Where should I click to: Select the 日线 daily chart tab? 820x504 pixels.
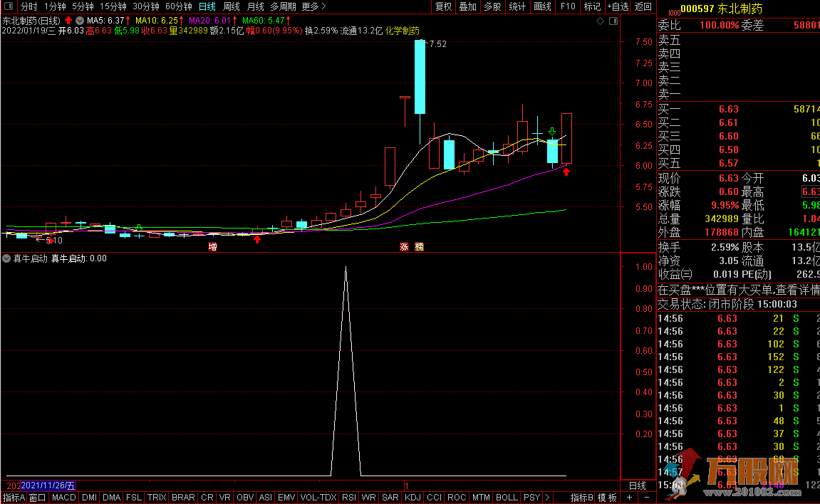coord(207,6)
